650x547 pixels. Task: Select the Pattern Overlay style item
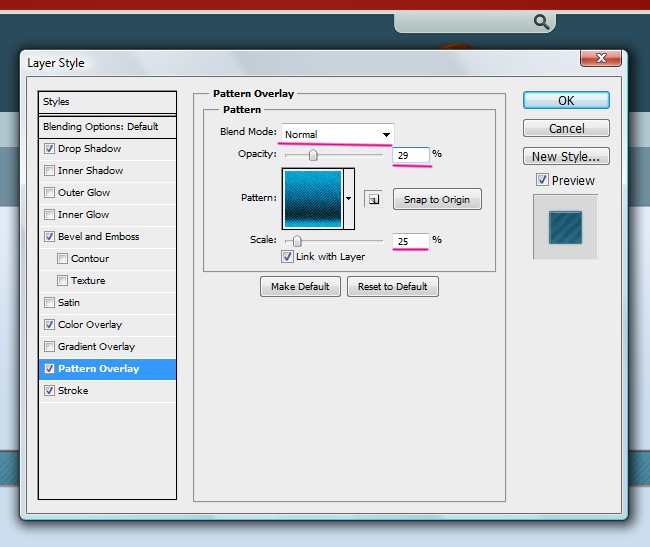click(107, 369)
